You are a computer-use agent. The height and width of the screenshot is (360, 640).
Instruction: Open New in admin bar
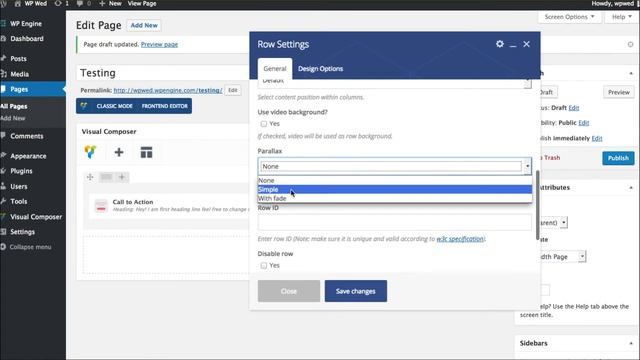(x=110, y=4)
